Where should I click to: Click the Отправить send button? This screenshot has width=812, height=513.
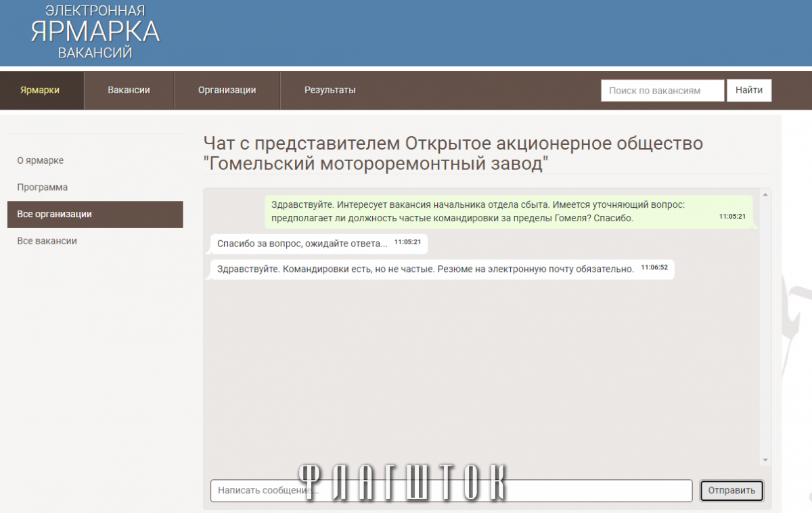click(x=731, y=491)
